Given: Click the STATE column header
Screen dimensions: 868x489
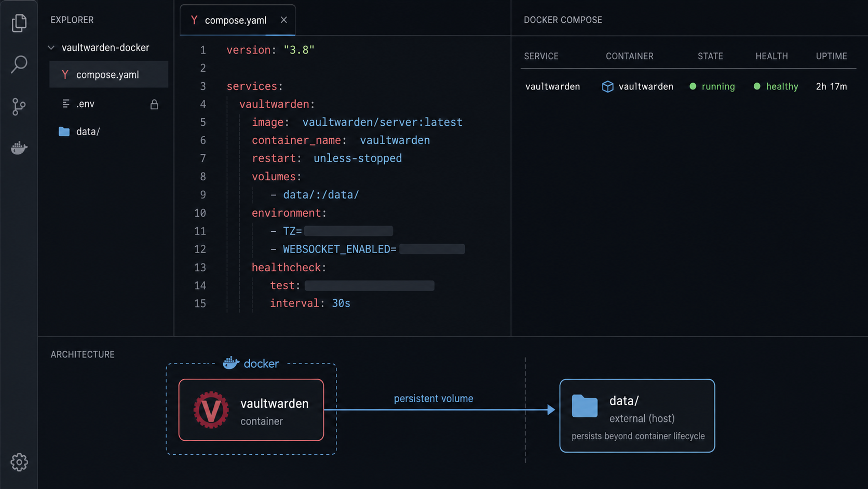Looking at the screenshot, I should coord(710,56).
